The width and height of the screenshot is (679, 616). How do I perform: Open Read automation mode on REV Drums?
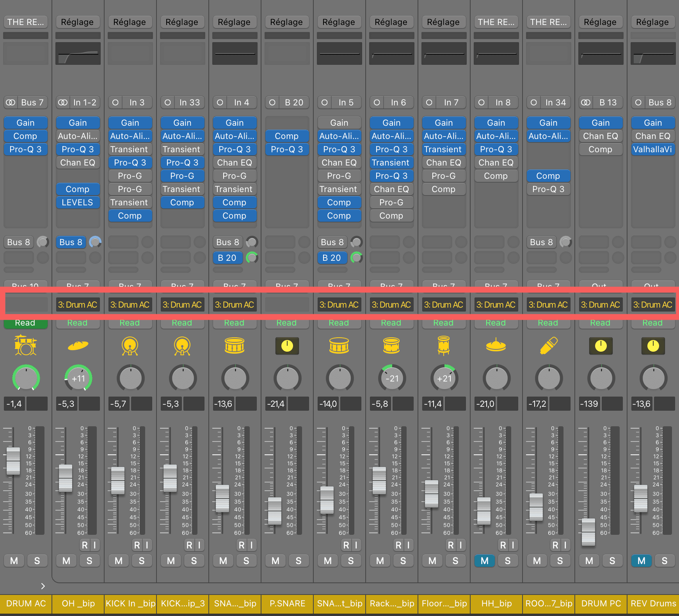point(653,323)
